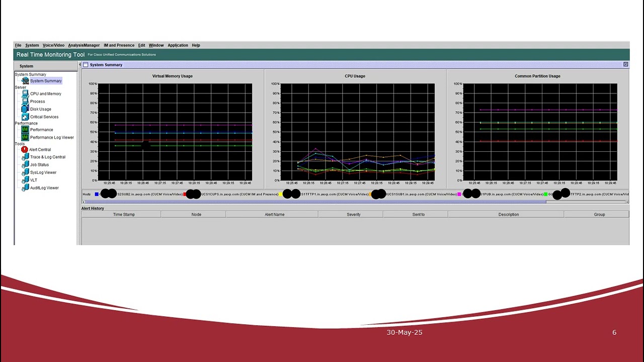Screen dimensions: 644x362
Task: Click the Process icon in Server group
Action: pyautogui.click(x=25, y=101)
